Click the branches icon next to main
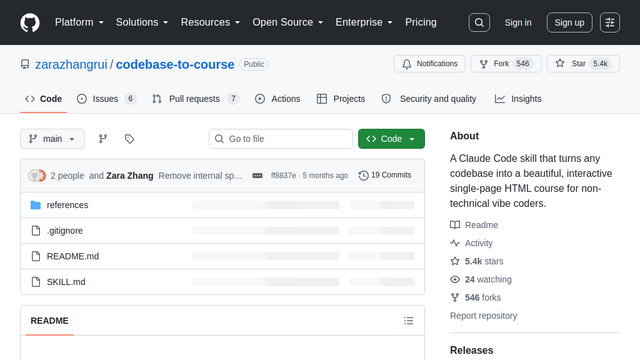The image size is (640, 360). (x=103, y=139)
